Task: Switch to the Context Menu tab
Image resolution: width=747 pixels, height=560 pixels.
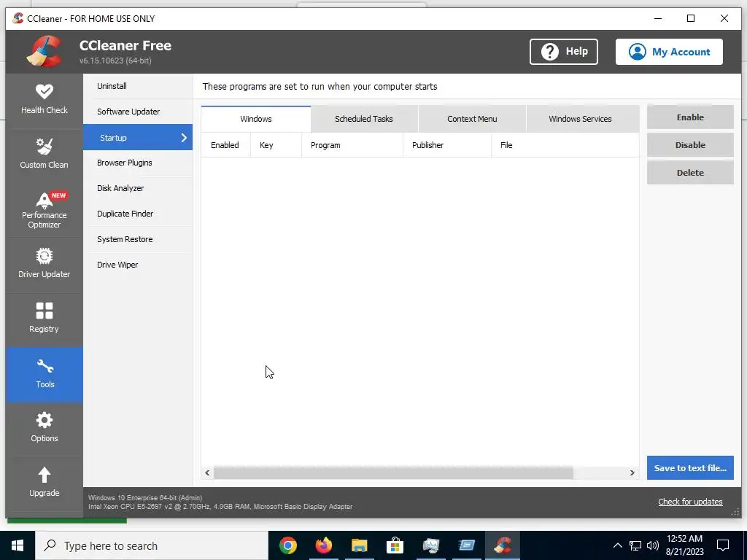Action: tap(472, 119)
